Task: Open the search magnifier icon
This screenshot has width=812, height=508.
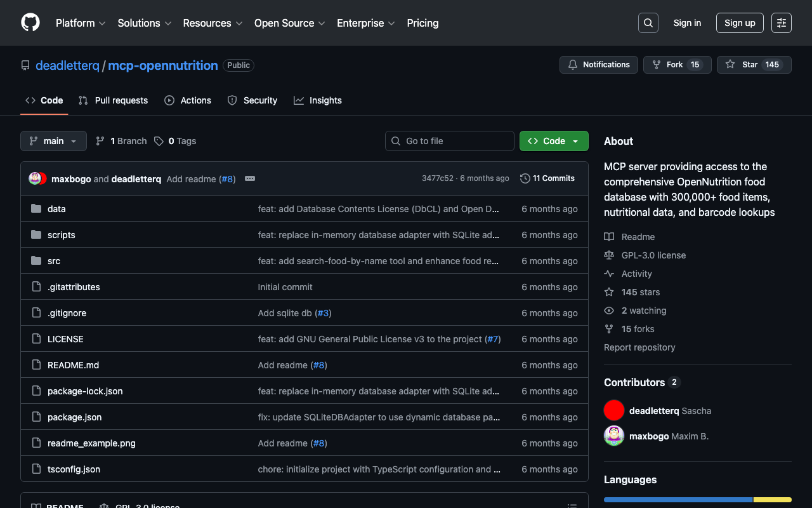Action: (x=648, y=23)
